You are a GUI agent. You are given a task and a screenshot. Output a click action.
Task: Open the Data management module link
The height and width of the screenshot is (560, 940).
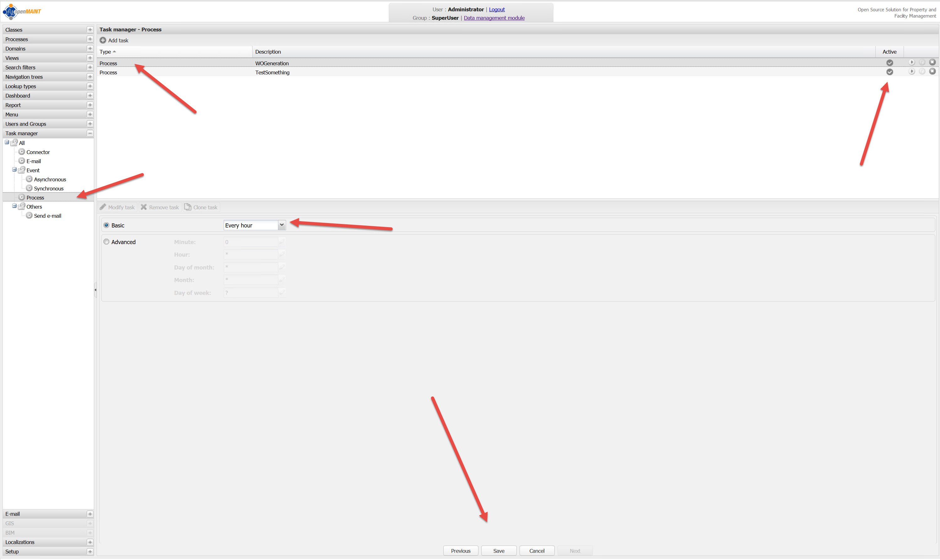(494, 18)
